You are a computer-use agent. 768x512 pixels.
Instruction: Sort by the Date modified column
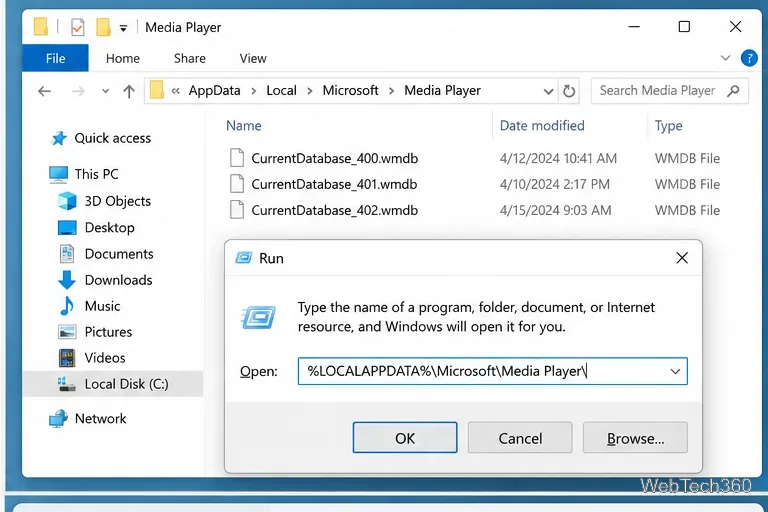(542, 126)
